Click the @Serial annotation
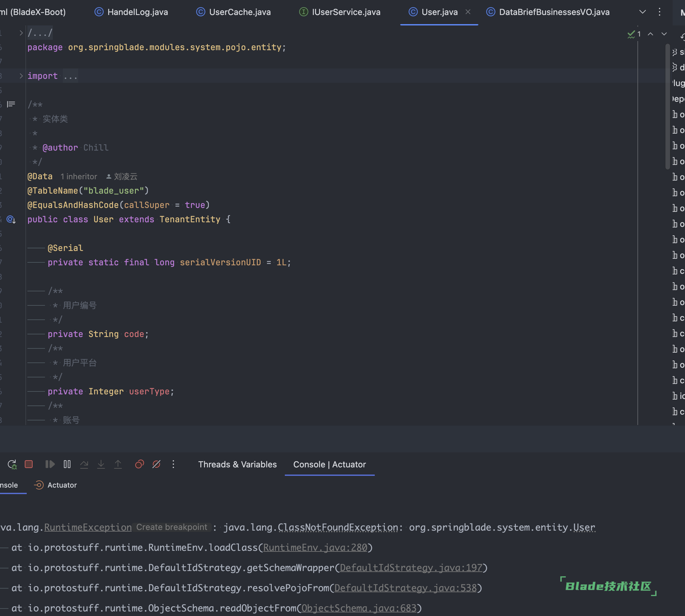685x616 pixels. coord(65,248)
